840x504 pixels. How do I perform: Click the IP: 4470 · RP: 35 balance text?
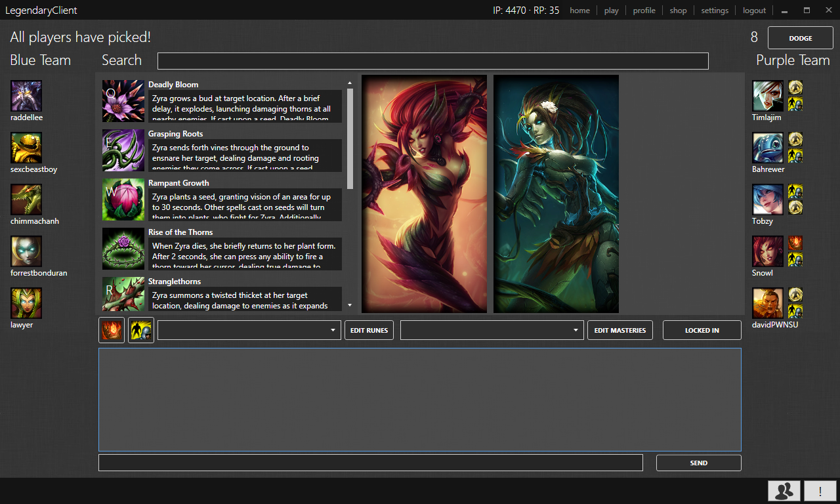pos(526,10)
